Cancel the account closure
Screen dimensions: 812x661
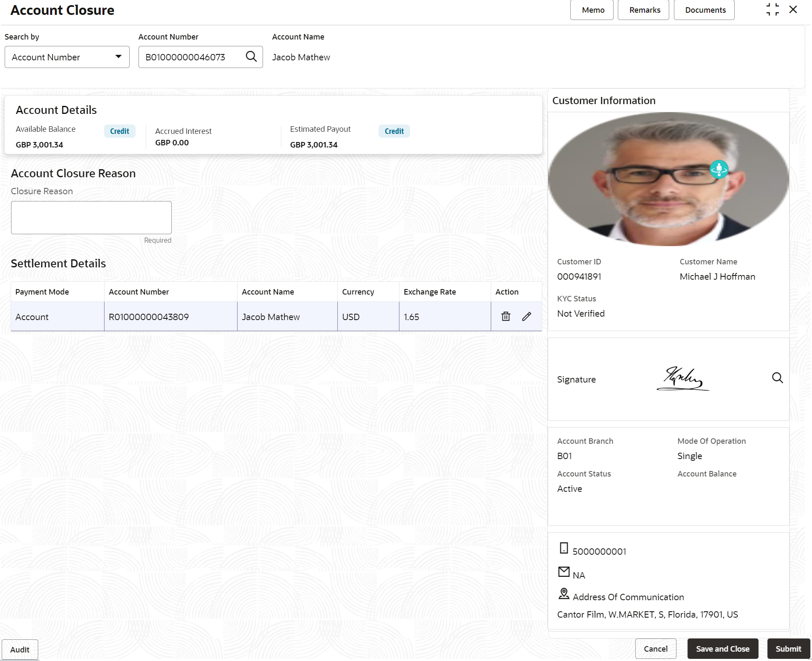pyautogui.click(x=656, y=649)
